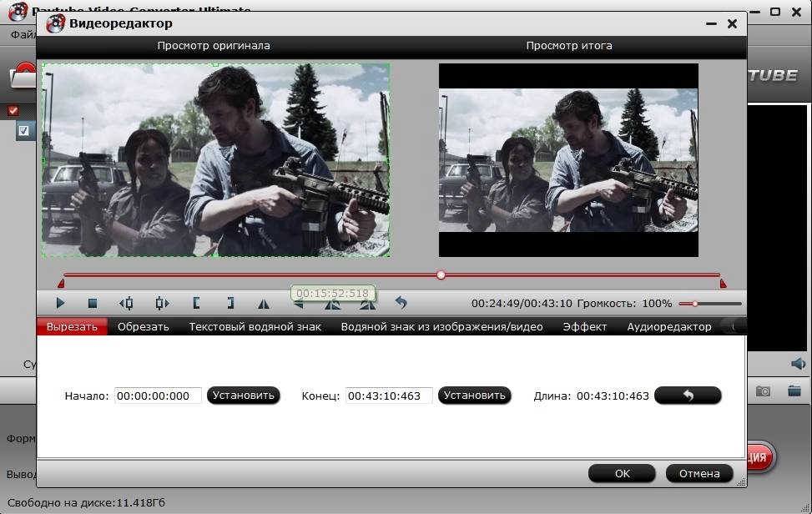The image size is (812, 514).
Task: Click the 00:24:49/00:43:10 time readout
Action: coord(522,304)
